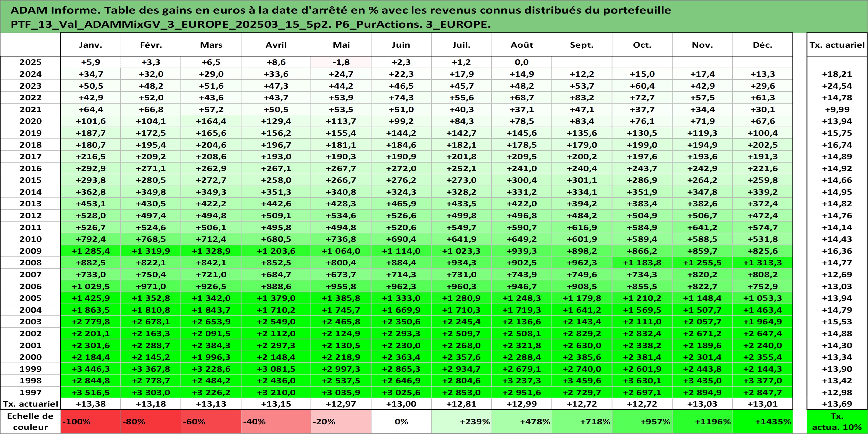868x434 pixels.
Task: Click actuarial rate +9,99 for 2021
Action: tap(837, 109)
